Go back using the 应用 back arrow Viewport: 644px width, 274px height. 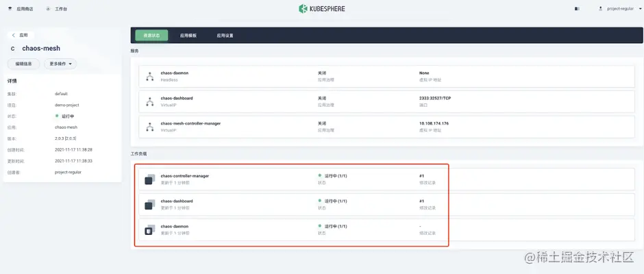[x=14, y=36]
